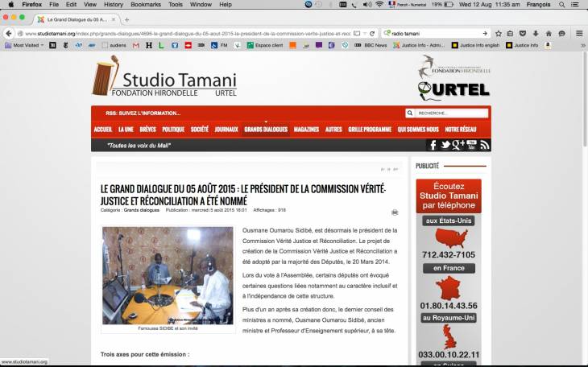Open the Amazon bookmark icon

(548, 45)
